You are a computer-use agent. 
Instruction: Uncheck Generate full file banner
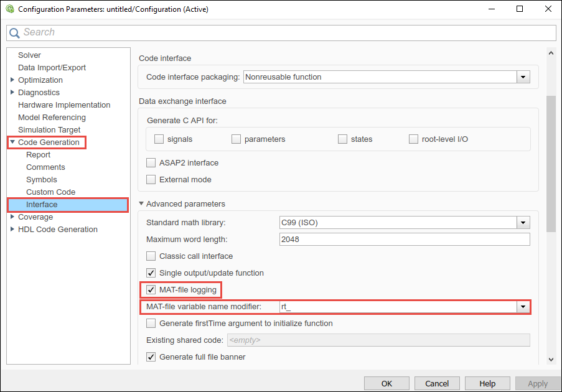(x=150, y=357)
